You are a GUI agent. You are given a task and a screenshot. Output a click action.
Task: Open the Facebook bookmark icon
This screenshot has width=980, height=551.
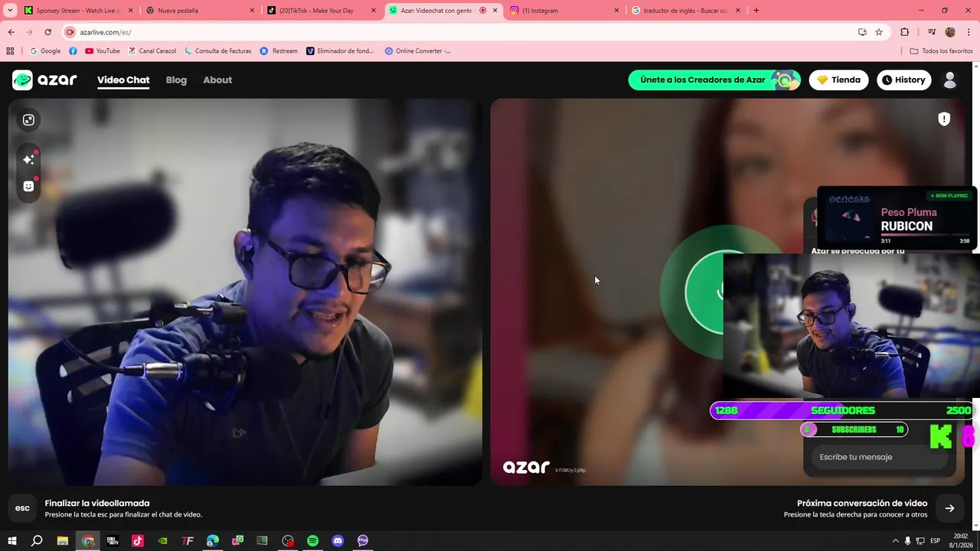[73, 51]
